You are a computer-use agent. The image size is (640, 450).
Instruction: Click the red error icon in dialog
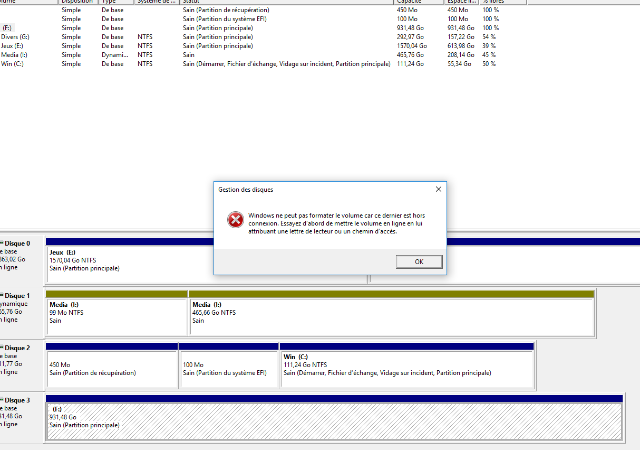(x=233, y=220)
